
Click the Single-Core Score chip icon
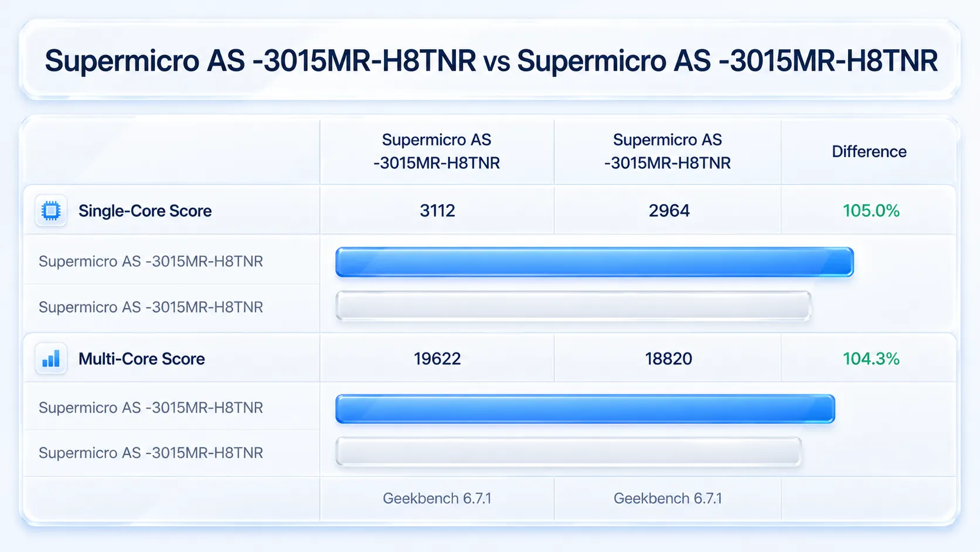(51, 211)
